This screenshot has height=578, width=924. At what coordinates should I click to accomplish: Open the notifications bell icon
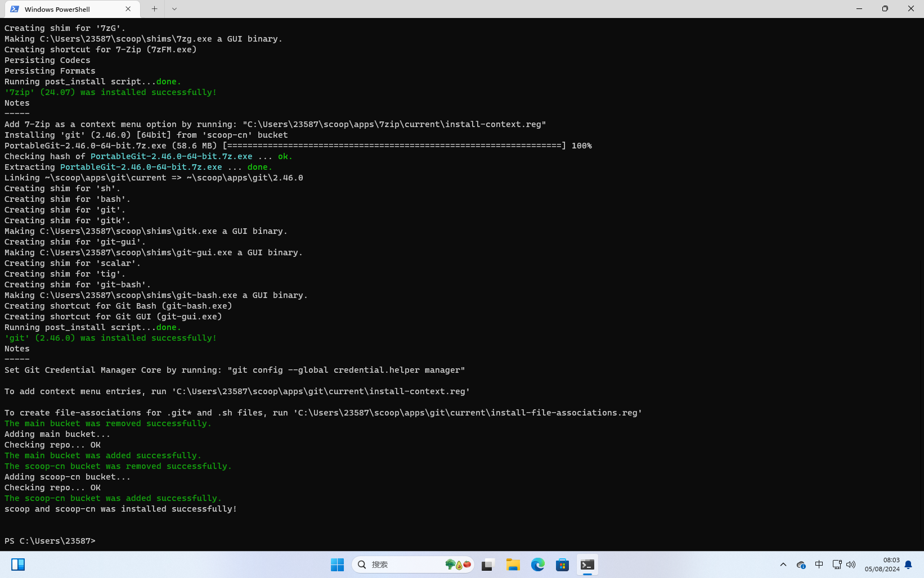point(908,565)
